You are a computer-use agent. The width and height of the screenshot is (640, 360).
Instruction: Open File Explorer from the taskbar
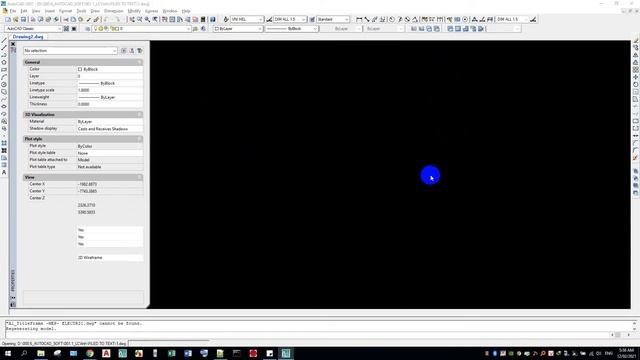tap(41, 353)
